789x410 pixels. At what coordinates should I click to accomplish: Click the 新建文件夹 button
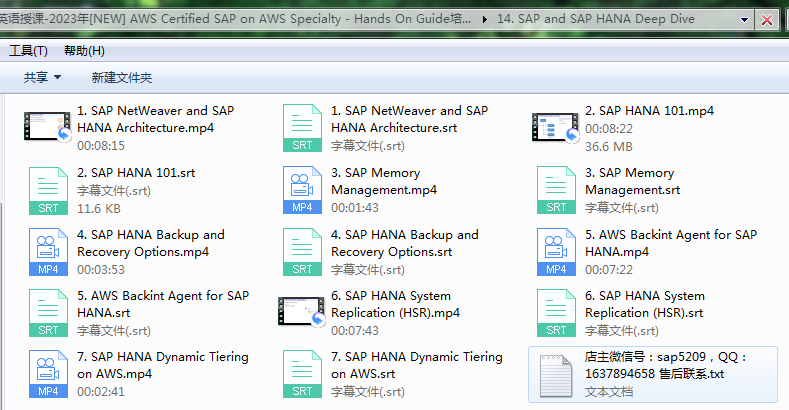[122, 77]
